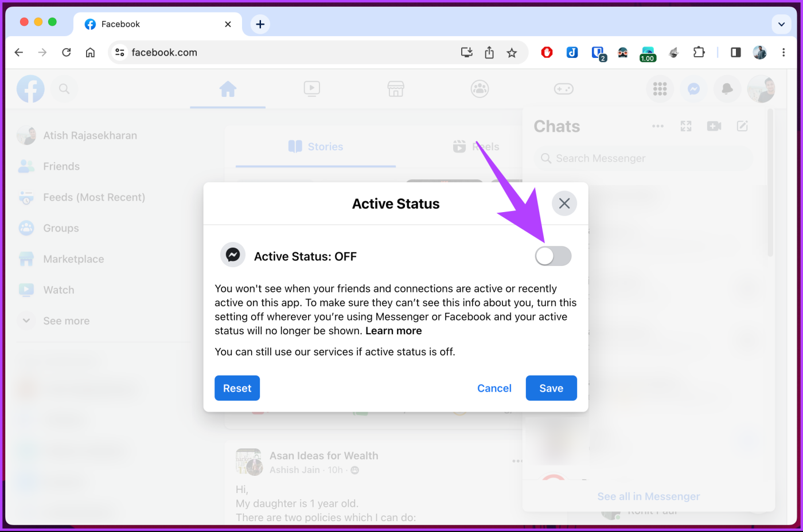This screenshot has height=532, width=803.
Task: Open the Groups tab icon in top bar
Action: pos(480,89)
